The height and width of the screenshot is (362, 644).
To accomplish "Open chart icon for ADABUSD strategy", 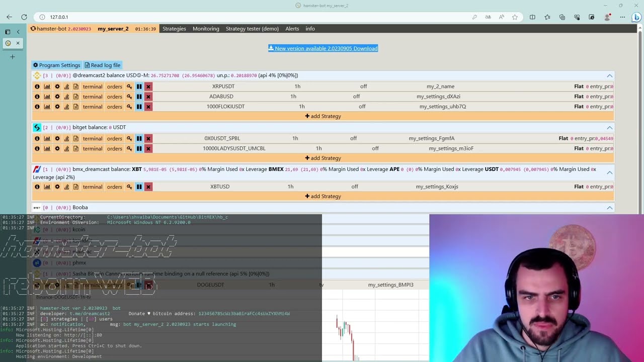I will pyautogui.click(x=47, y=97).
